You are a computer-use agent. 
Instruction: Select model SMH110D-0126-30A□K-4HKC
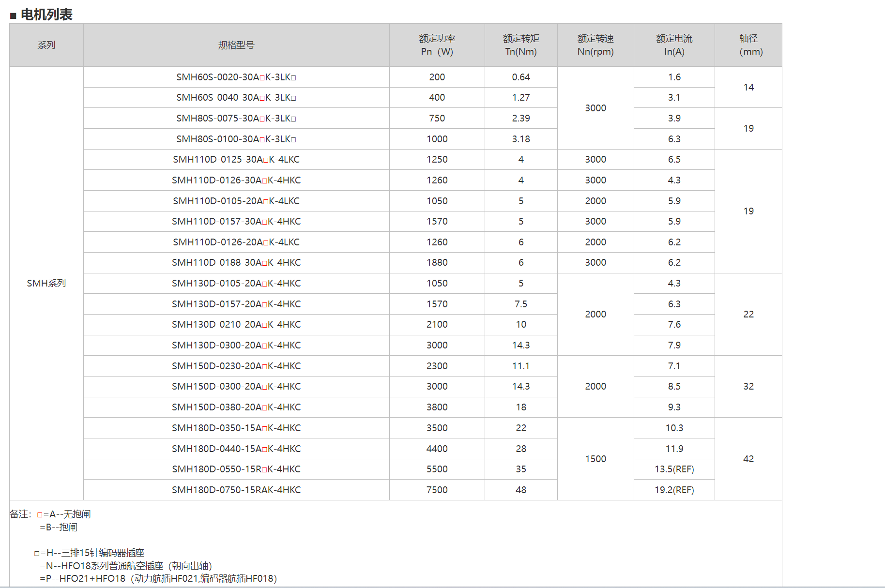point(236,180)
